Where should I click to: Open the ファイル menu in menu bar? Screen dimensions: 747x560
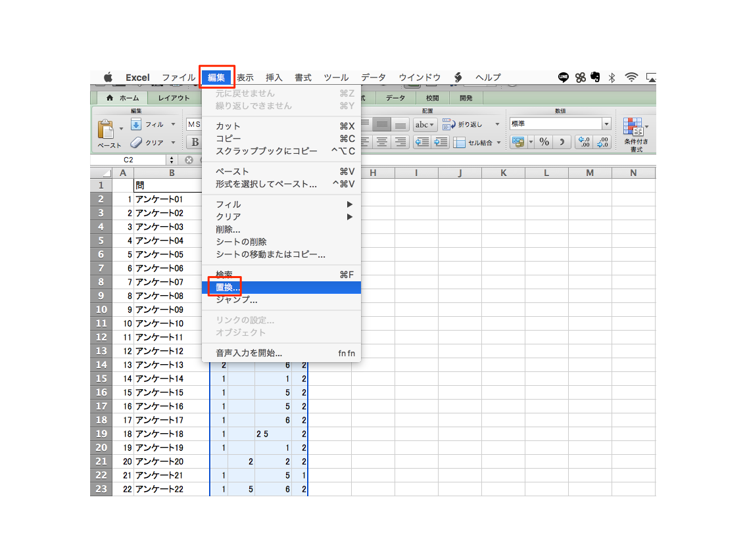(179, 77)
